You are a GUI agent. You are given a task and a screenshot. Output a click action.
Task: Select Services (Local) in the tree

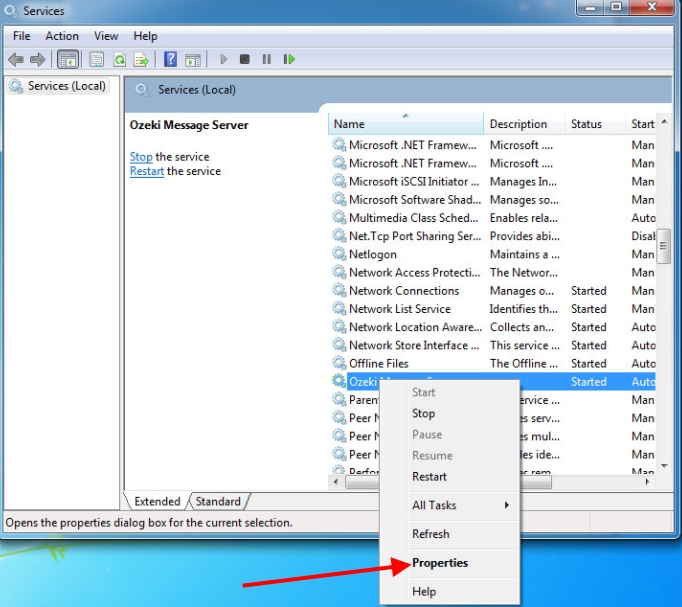66,86
